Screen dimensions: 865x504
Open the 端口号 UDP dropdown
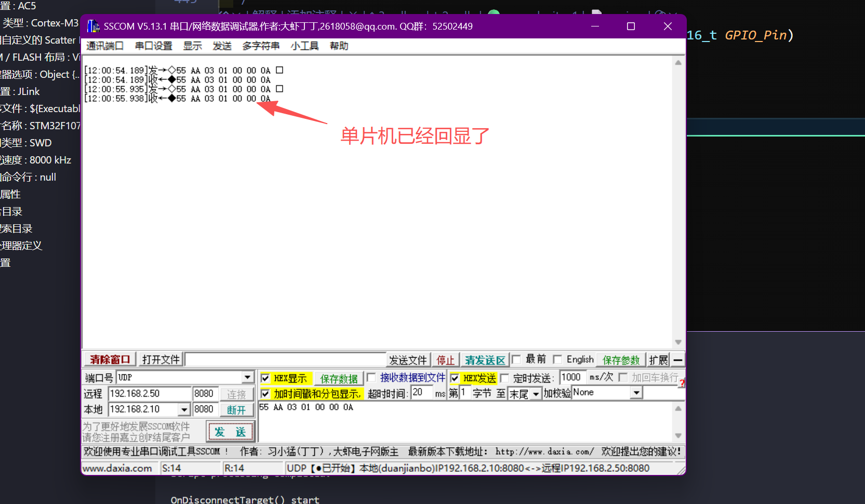point(247,377)
